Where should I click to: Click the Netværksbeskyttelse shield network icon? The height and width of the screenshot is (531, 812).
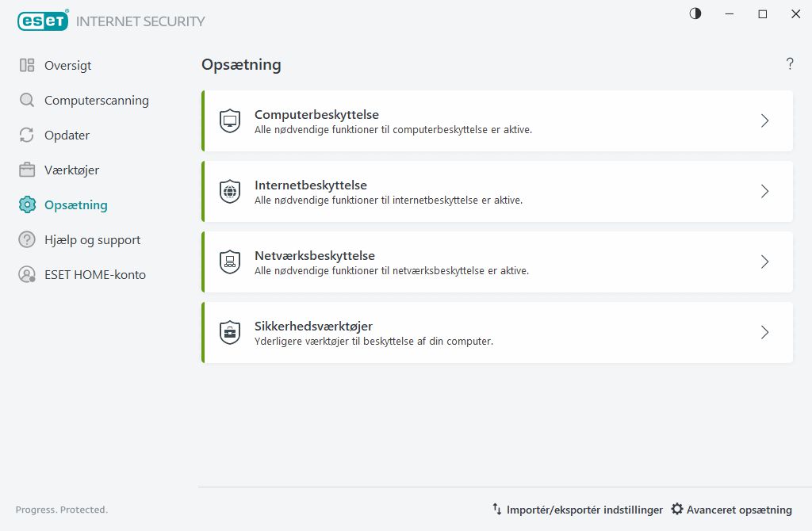[230, 262]
